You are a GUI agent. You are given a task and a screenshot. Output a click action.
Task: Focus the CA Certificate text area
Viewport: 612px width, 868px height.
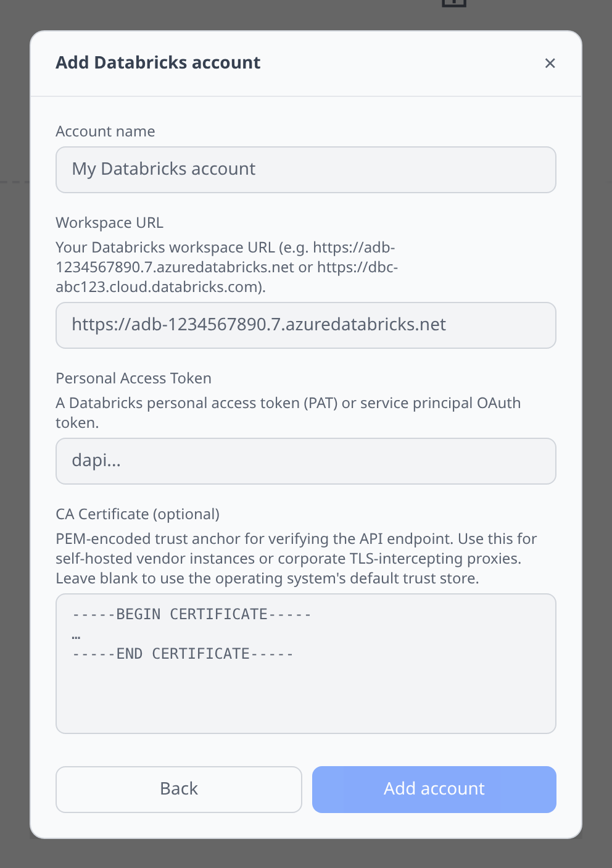pyautogui.click(x=306, y=664)
